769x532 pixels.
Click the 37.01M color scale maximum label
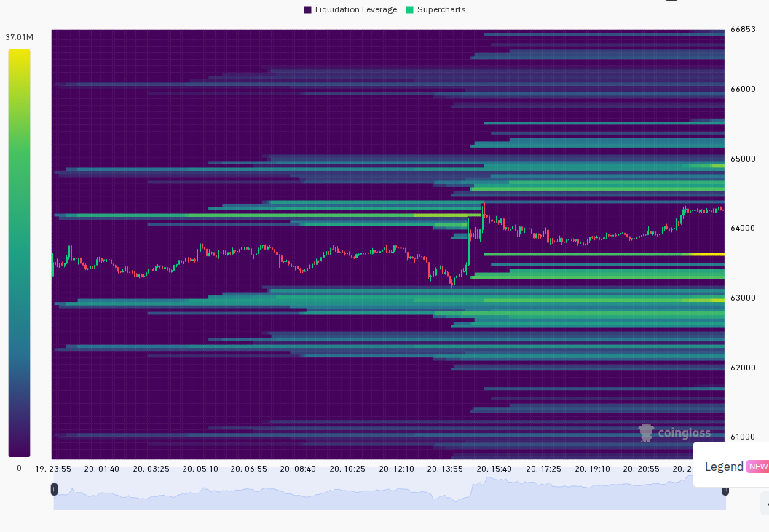(19, 37)
